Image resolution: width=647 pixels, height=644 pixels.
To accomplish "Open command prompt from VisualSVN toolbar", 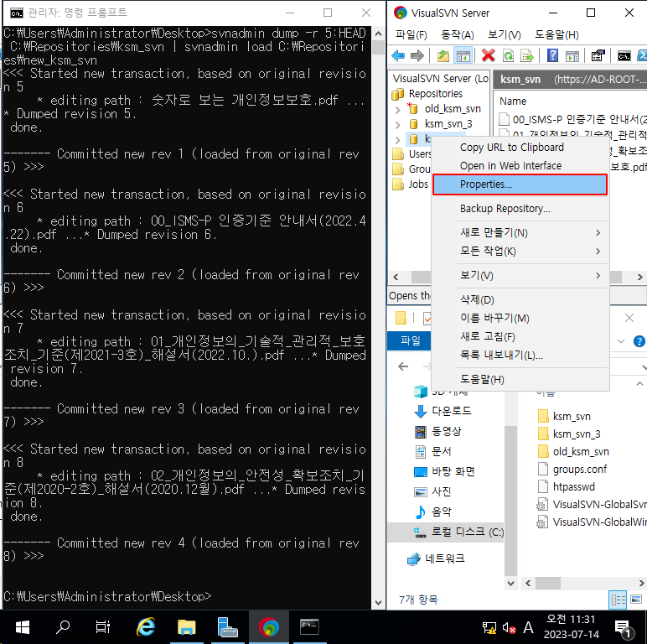I will click(x=624, y=55).
